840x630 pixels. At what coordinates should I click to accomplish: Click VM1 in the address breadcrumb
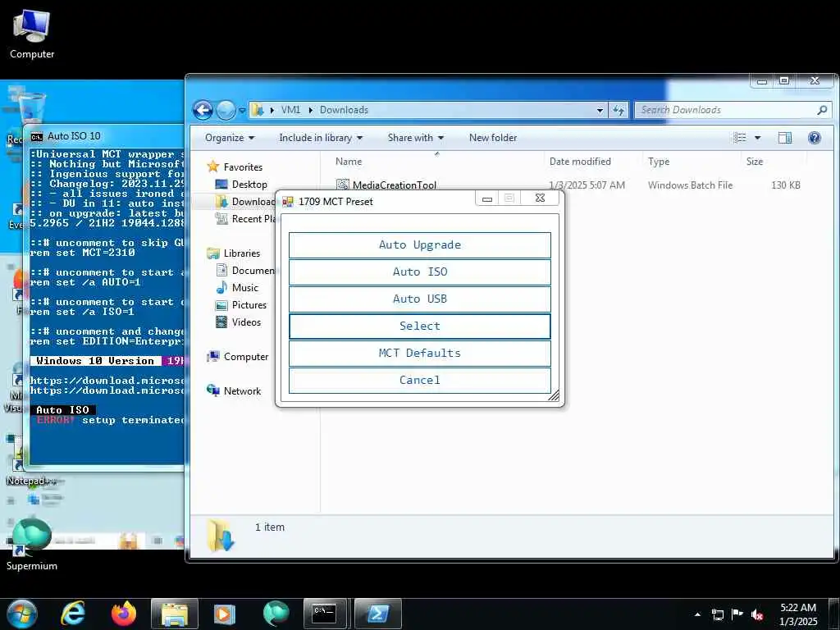[x=290, y=110]
